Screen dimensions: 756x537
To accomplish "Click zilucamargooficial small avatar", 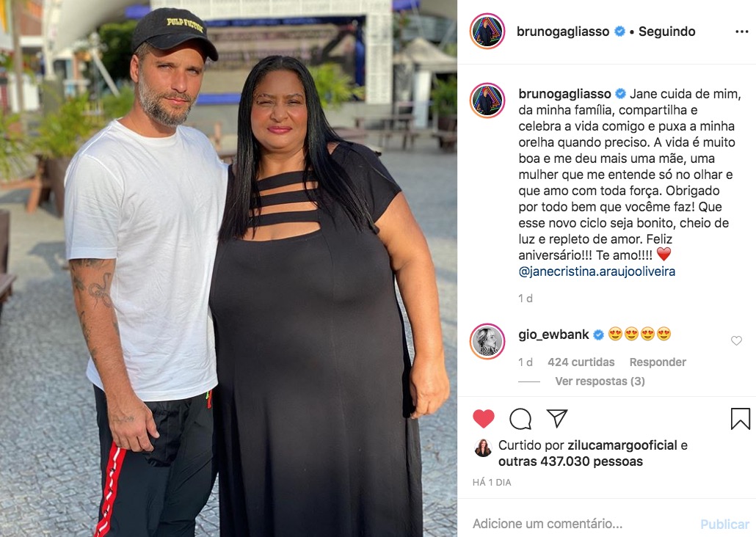I will [x=483, y=448].
